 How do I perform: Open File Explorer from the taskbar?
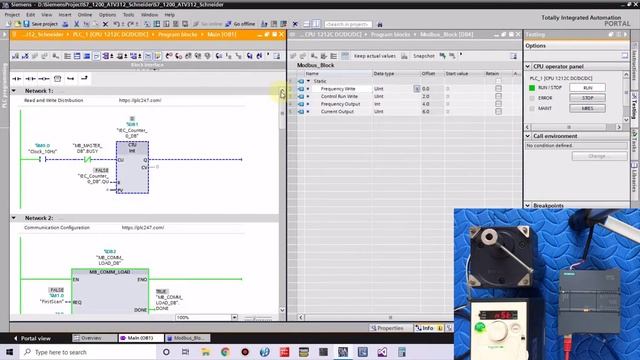[205, 352]
